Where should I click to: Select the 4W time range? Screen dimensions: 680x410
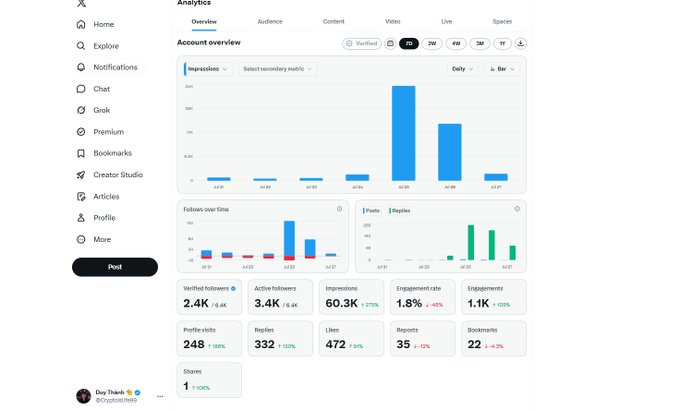tap(456, 43)
